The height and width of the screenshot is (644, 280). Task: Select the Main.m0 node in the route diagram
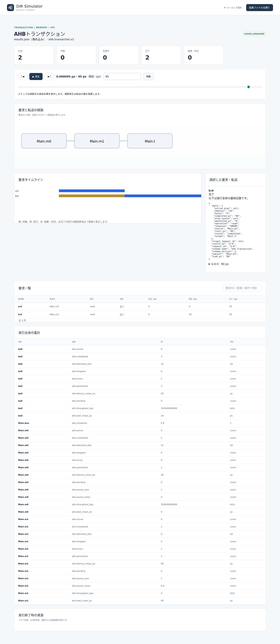pyautogui.click(x=44, y=141)
